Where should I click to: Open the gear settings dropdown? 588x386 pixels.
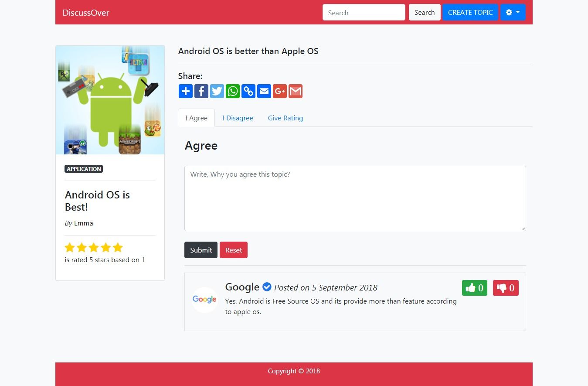coord(513,13)
